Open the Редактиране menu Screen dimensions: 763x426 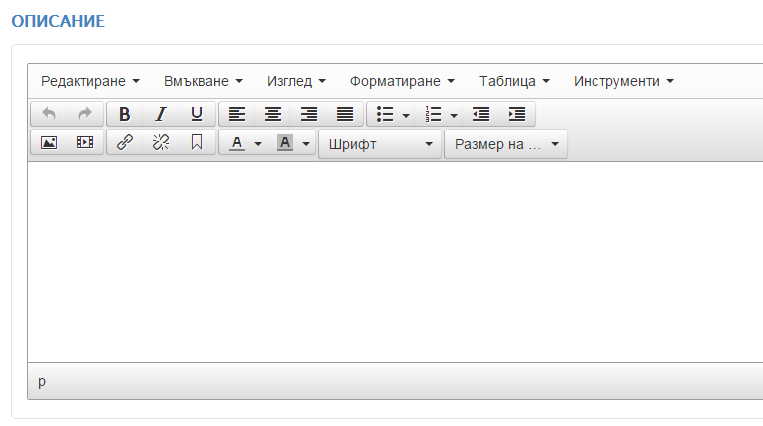[x=91, y=81]
